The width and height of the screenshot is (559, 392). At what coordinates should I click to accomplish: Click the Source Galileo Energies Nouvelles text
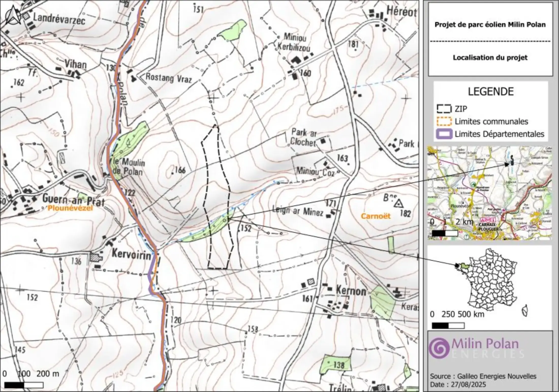483,376
